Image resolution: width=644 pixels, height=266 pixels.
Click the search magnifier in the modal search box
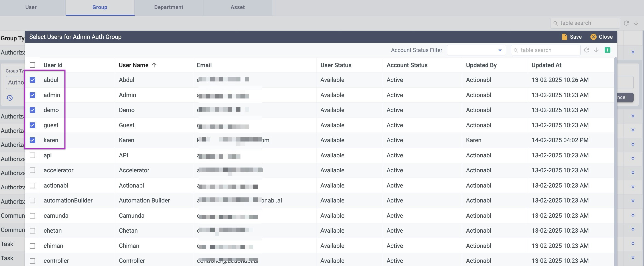click(517, 50)
